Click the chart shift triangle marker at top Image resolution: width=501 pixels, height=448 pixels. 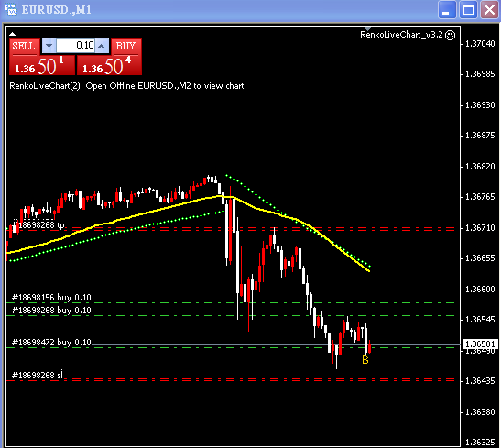point(368,29)
